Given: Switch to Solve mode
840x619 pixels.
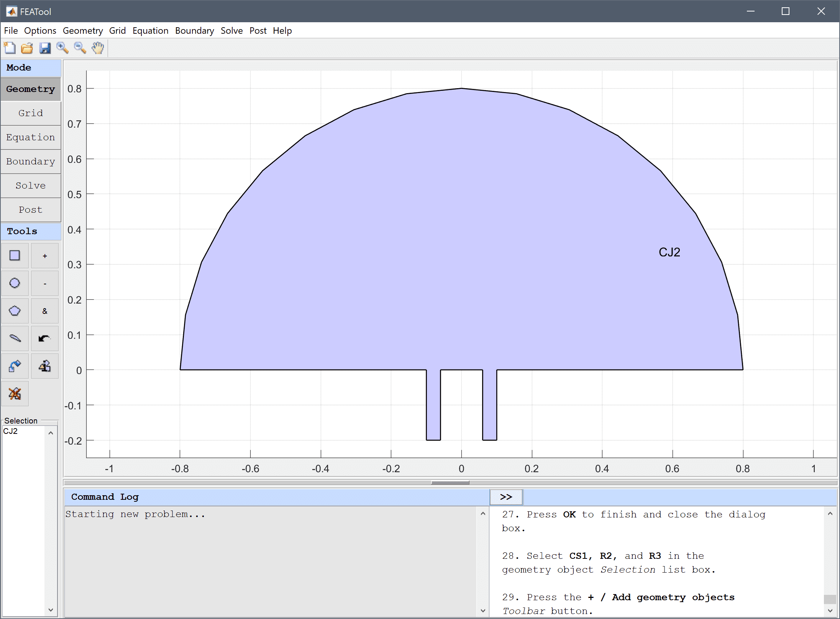Looking at the screenshot, I should [31, 186].
